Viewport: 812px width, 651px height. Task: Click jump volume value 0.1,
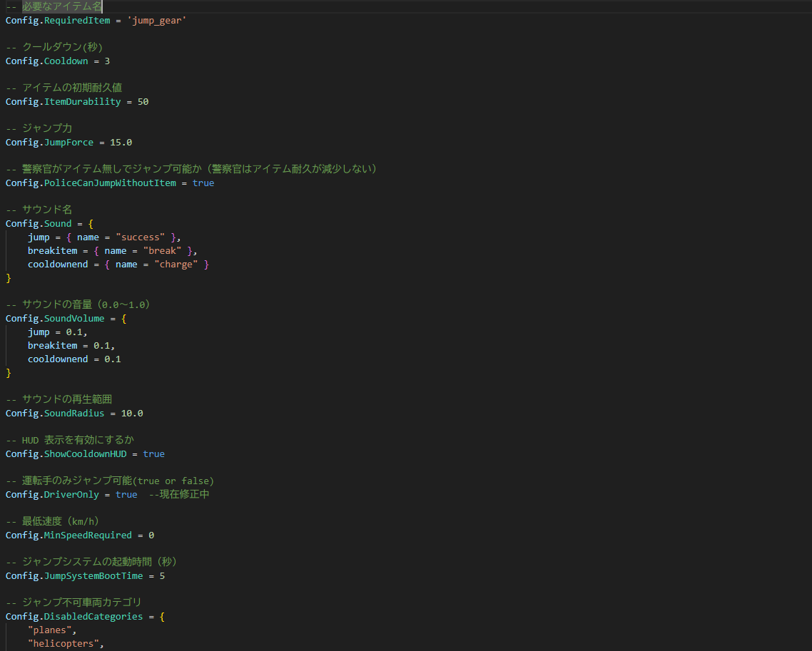[76, 332]
